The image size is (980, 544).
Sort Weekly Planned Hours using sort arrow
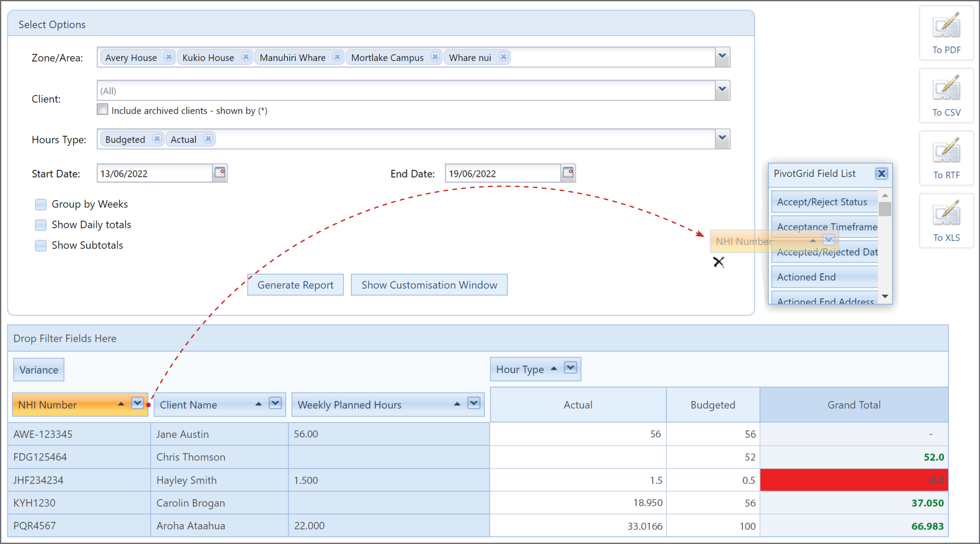tap(457, 404)
